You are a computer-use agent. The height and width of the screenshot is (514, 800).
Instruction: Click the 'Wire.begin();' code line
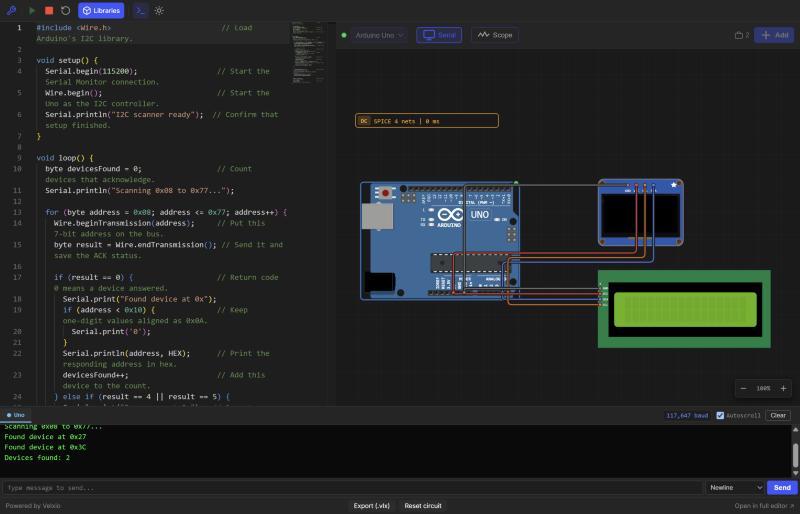point(73,93)
